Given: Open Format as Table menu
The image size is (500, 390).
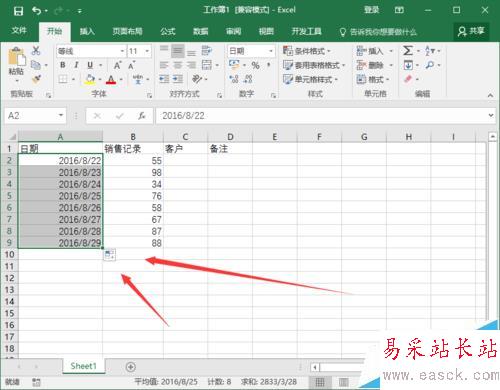Looking at the screenshot, I should click(x=314, y=65).
